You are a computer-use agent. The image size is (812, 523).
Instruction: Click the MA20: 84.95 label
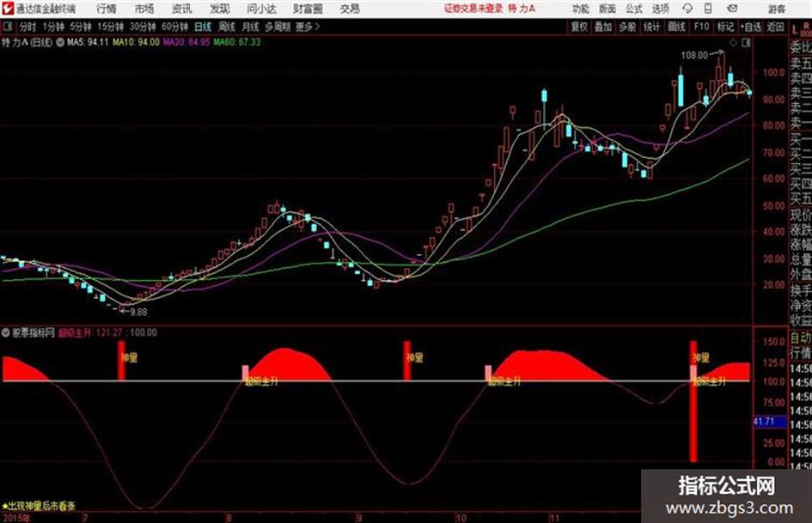(186, 42)
